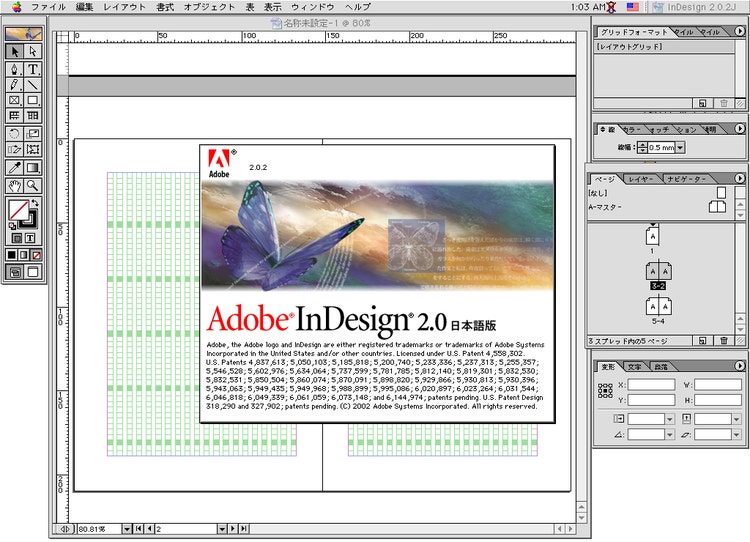Click Apply None button in toolbox

coord(36,255)
